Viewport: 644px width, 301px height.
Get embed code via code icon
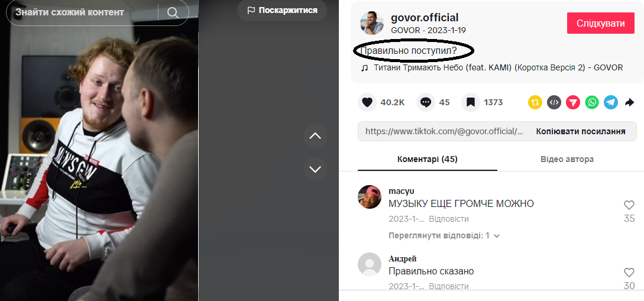click(x=554, y=102)
